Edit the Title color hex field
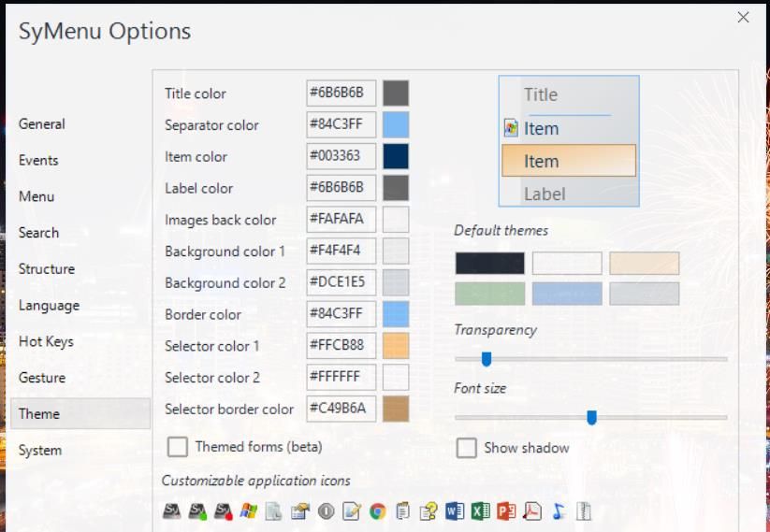 click(341, 93)
